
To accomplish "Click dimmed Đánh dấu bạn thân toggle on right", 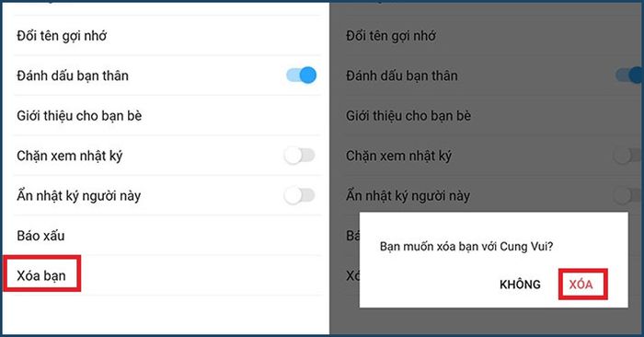I will click(x=628, y=76).
